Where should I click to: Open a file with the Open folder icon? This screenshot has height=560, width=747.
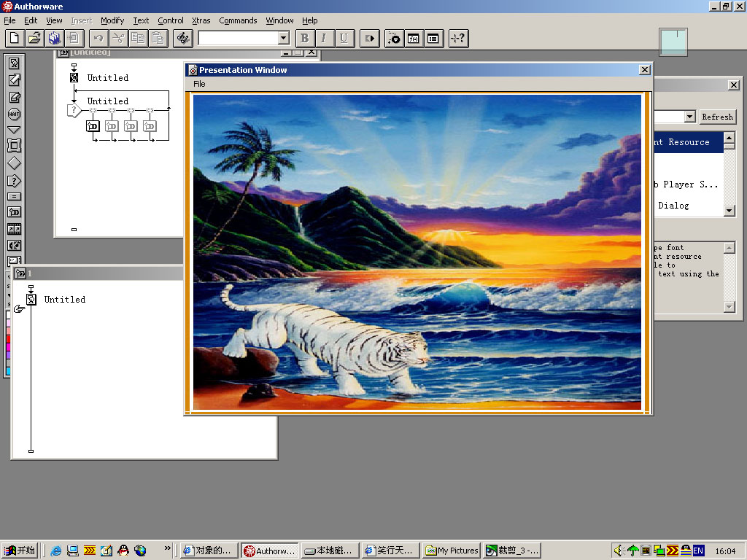tap(35, 39)
